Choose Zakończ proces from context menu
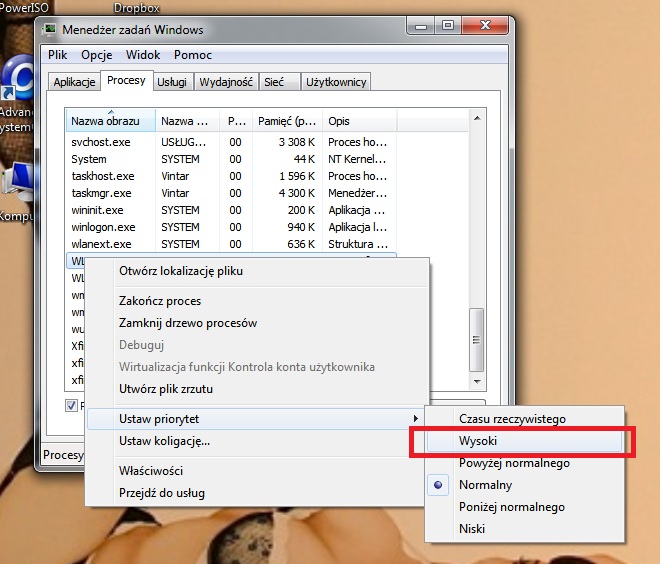The width and height of the screenshot is (660, 564). [160, 301]
